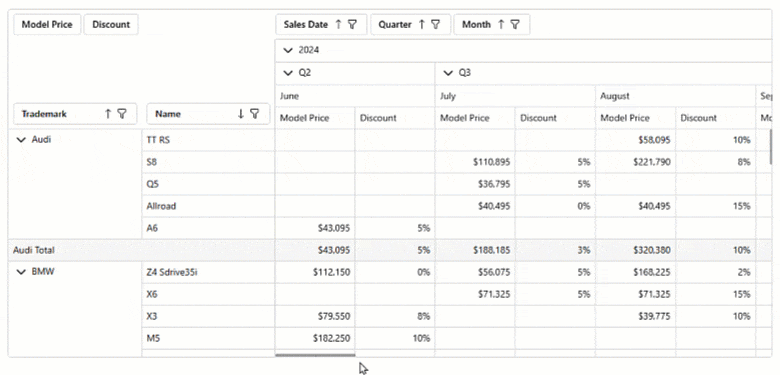Screen dimensions: 780x375
Task: Open the Month filter icon
Action: click(515, 24)
